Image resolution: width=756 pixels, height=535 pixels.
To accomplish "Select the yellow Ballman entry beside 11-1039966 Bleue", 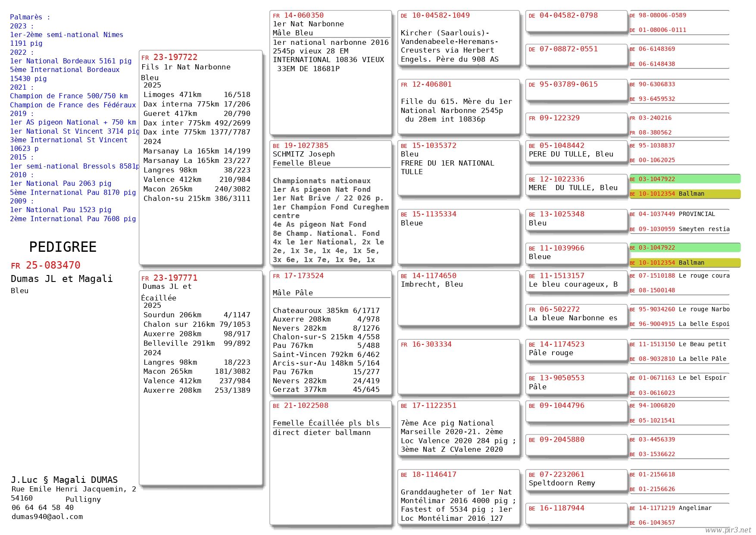I will tap(684, 263).
